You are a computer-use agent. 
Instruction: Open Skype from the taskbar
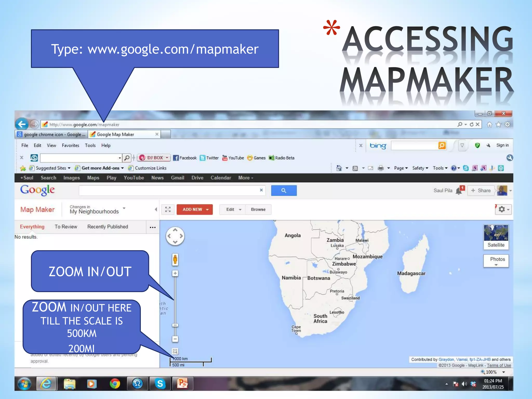[160, 383]
